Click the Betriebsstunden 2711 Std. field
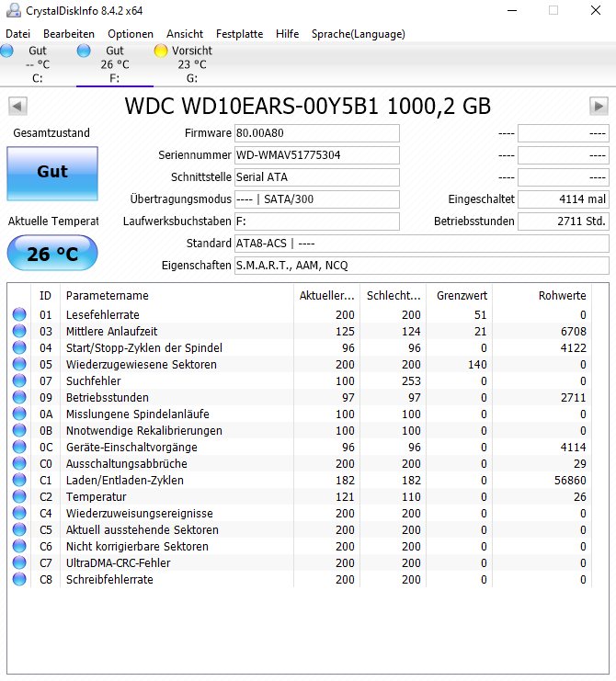 pos(564,221)
